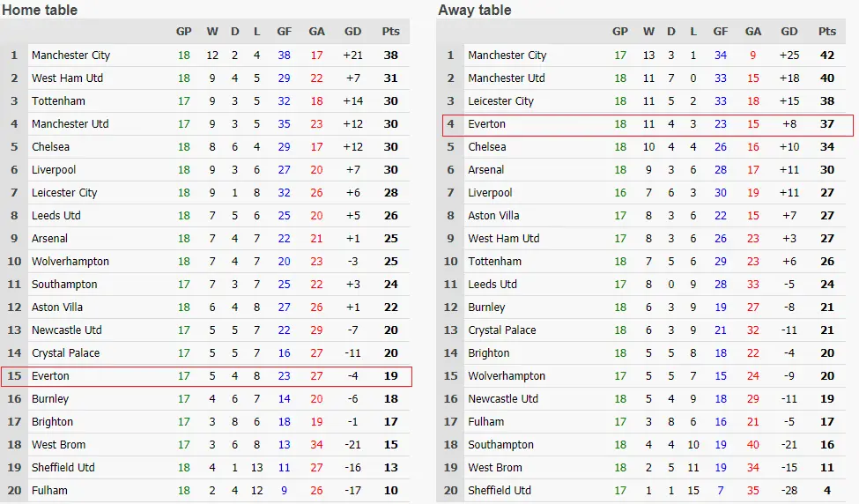Viewport: 859px width, 504px height.
Task: Click West Ham Utd in Home table
Action: click(67, 78)
